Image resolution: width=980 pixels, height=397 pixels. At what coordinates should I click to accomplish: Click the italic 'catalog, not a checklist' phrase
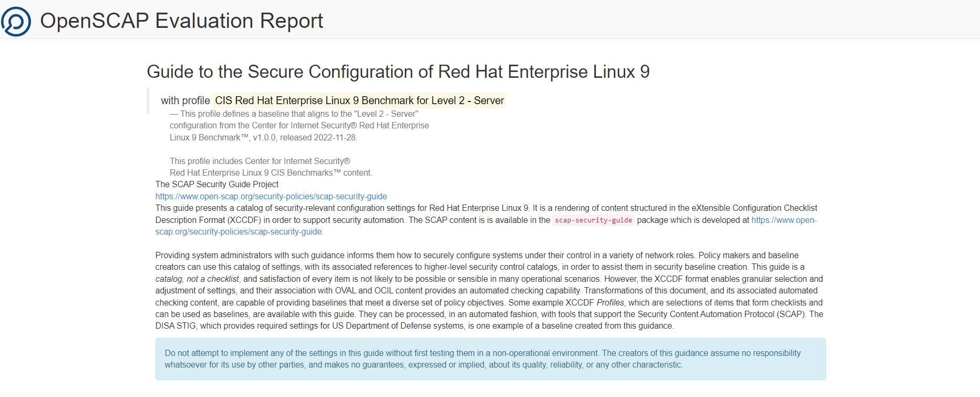(197, 279)
